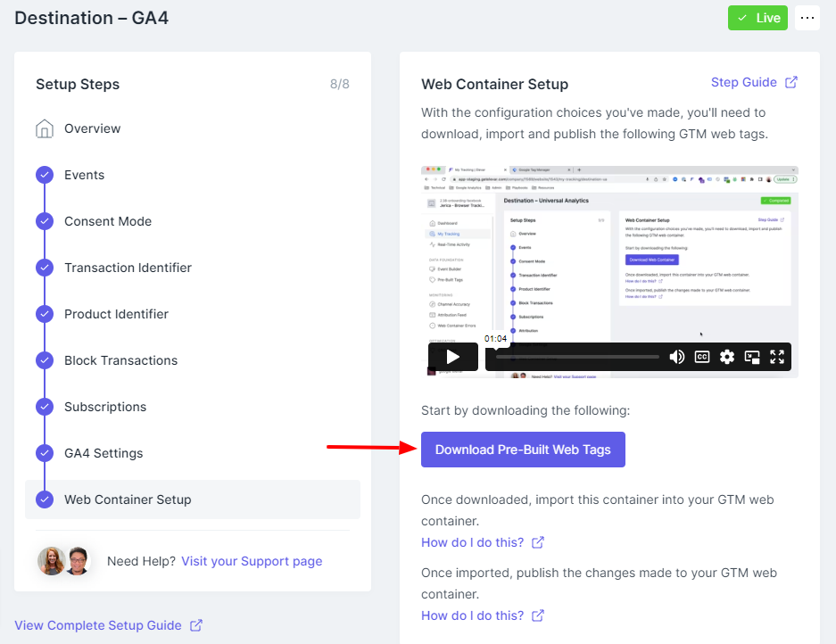836x644 pixels.
Task: Click How do I do this for publishing changes
Action: pyautogui.click(x=472, y=615)
